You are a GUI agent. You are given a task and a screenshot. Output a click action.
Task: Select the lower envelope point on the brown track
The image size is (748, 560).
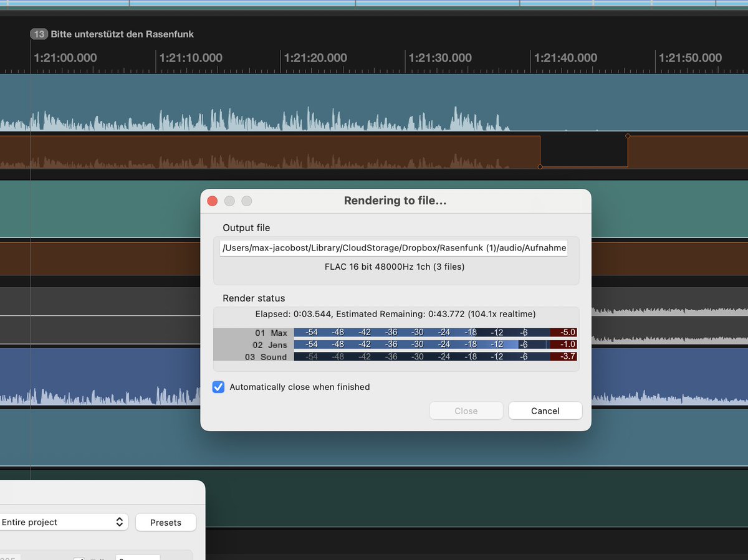(x=540, y=167)
